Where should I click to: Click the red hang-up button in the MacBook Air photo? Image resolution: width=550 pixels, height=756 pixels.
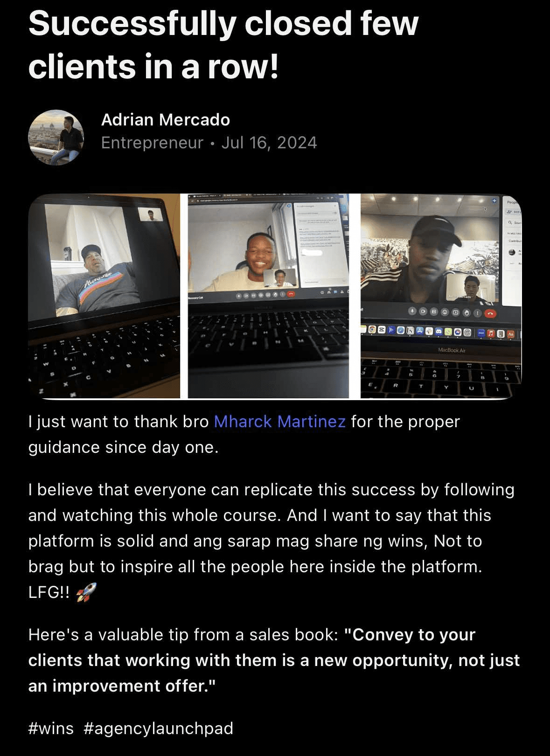point(490,313)
